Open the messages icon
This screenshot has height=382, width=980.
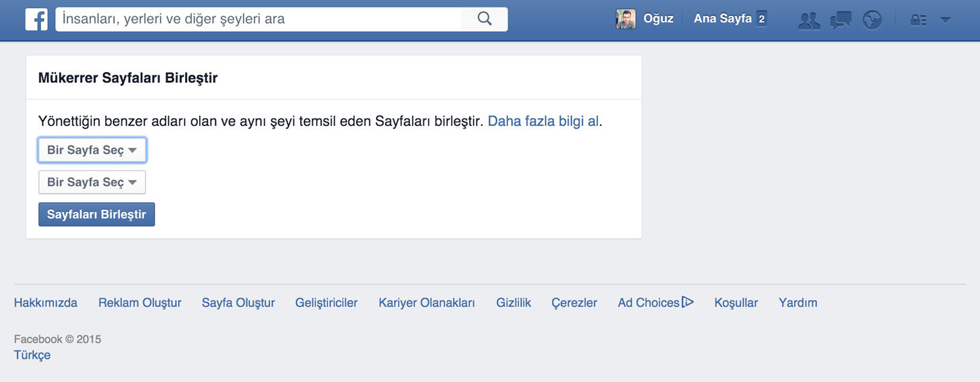[x=841, y=20]
